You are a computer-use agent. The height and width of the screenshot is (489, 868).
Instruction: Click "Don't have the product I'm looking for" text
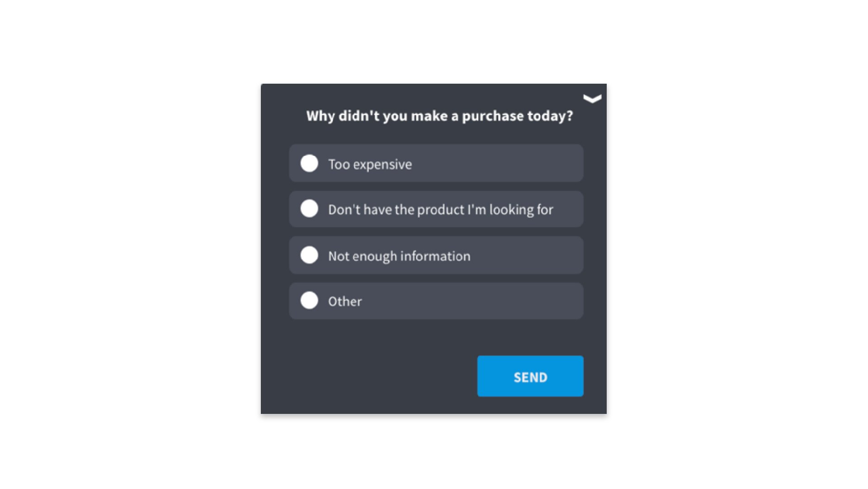440,210
